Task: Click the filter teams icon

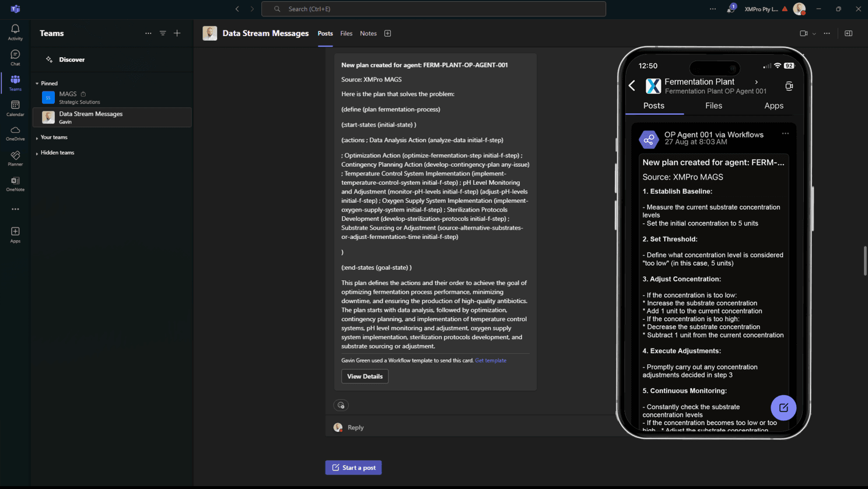Action: [x=163, y=33]
